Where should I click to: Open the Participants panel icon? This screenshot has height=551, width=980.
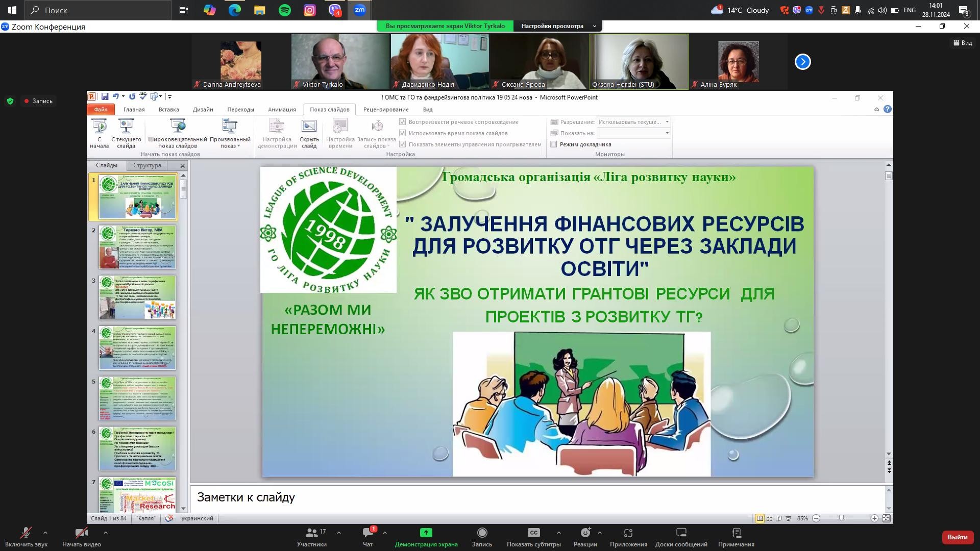[311, 533]
